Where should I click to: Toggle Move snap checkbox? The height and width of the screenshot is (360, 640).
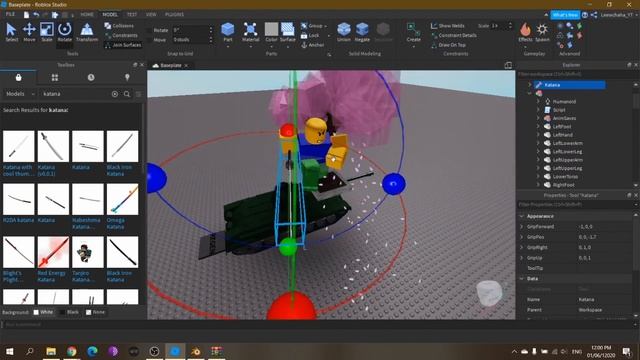point(149,40)
